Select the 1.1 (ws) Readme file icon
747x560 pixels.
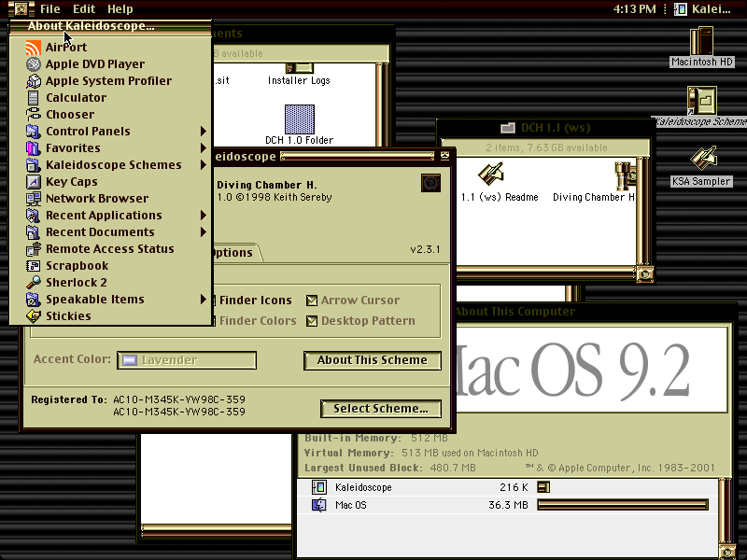492,175
